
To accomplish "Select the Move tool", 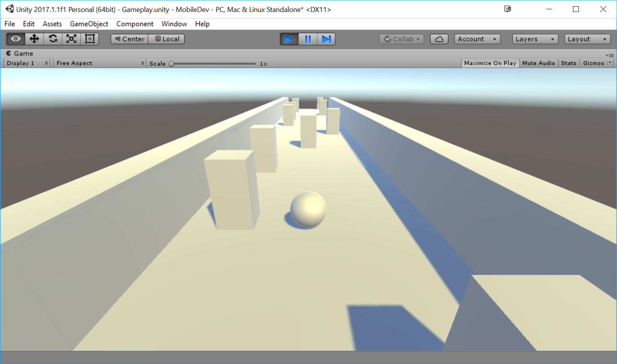I will pyautogui.click(x=34, y=39).
